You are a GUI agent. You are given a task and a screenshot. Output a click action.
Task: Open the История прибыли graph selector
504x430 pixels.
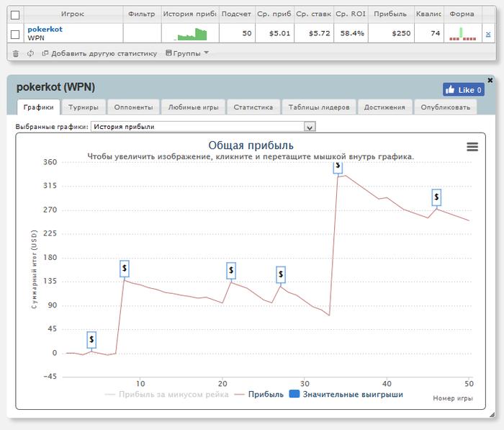tap(203, 127)
